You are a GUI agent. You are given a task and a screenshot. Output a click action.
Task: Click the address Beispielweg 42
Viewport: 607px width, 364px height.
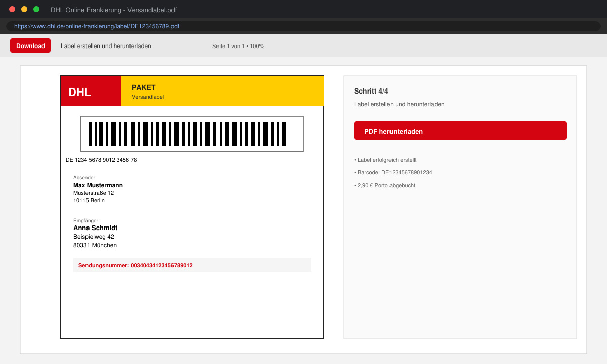click(94, 237)
